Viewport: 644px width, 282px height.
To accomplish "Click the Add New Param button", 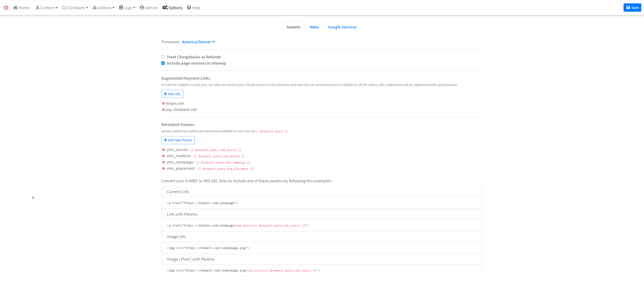I will [x=178, y=140].
